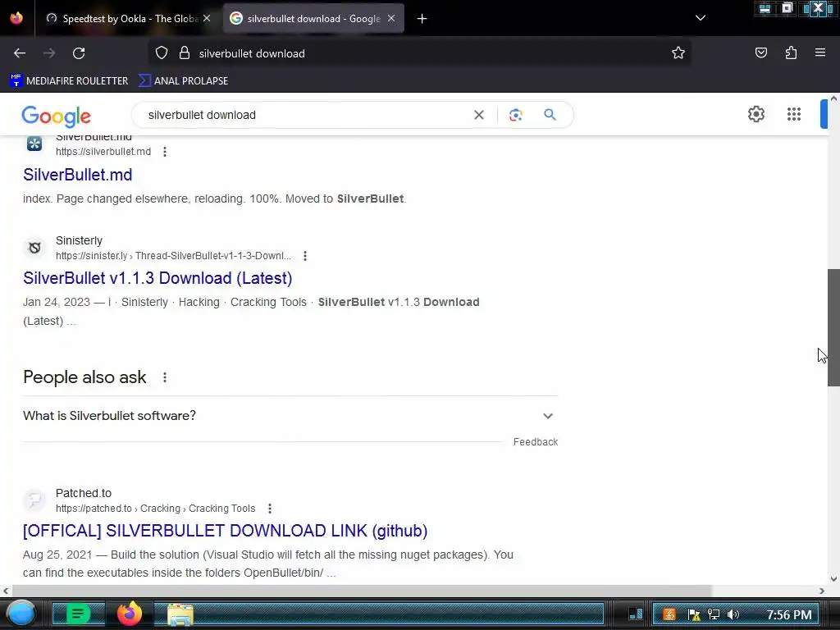This screenshot has width=840, height=630.
Task: Close the Speedtest by Ookla tab
Action: click(207, 19)
